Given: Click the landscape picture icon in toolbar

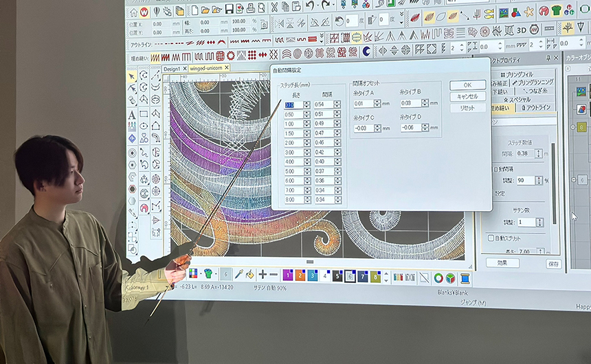Looking at the screenshot, I should coord(504,13).
